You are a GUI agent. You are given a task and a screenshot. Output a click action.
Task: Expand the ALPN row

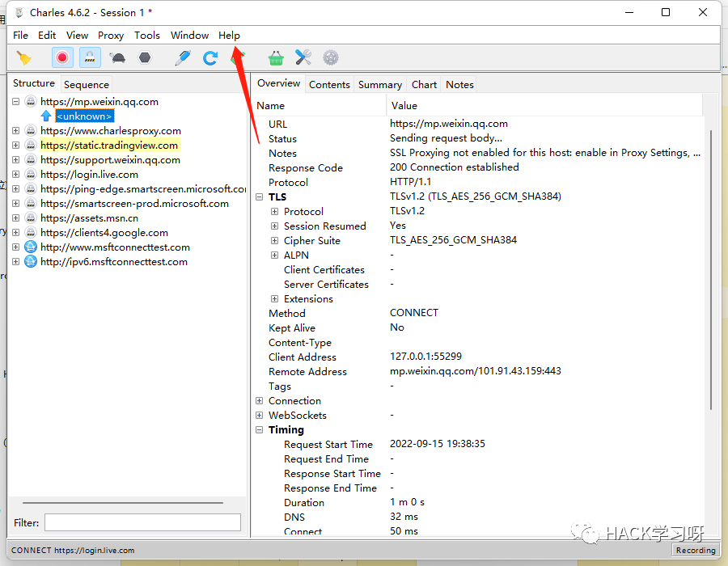click(x=274, y=256)
